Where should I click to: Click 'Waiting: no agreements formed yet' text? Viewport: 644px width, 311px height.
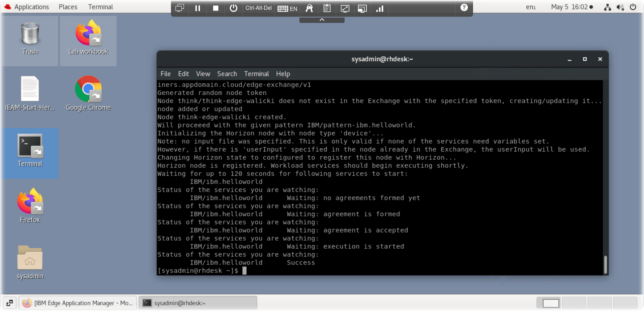[353, 198]
